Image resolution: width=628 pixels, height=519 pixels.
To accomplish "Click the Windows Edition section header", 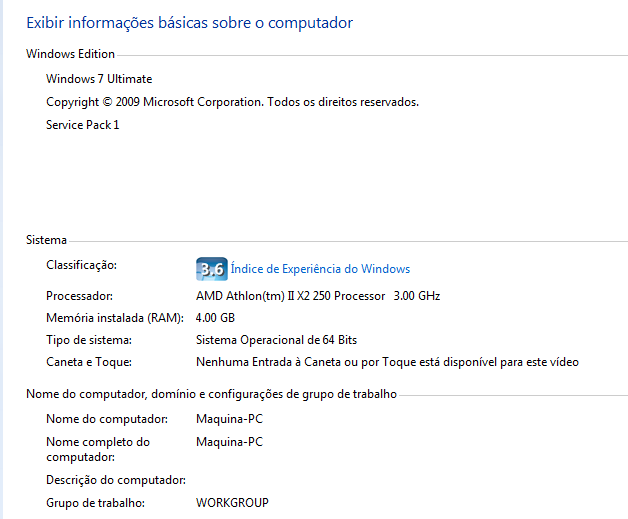I will click(x=70, y=54).
